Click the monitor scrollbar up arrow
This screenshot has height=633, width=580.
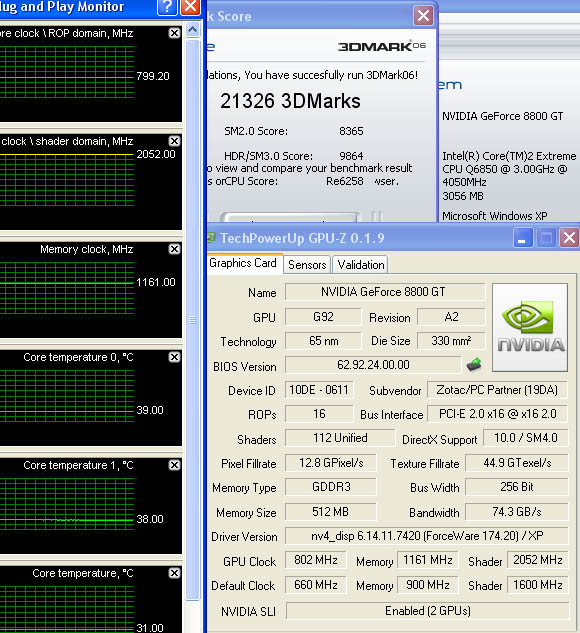(193, 30)
